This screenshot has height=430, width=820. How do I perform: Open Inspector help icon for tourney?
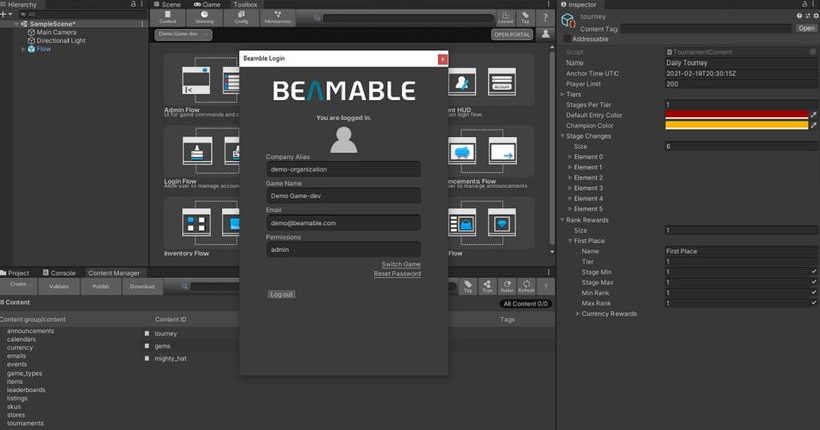(799, 16)
